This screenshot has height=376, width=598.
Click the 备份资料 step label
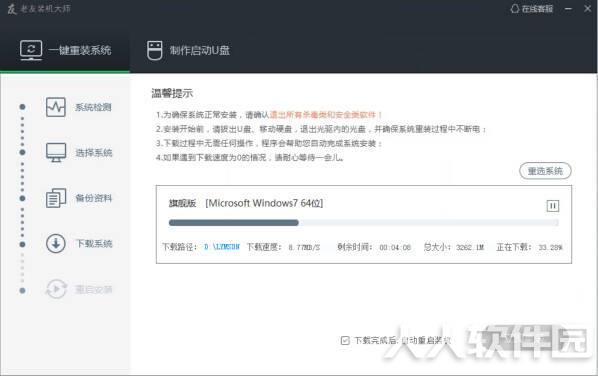click(93, 198)
